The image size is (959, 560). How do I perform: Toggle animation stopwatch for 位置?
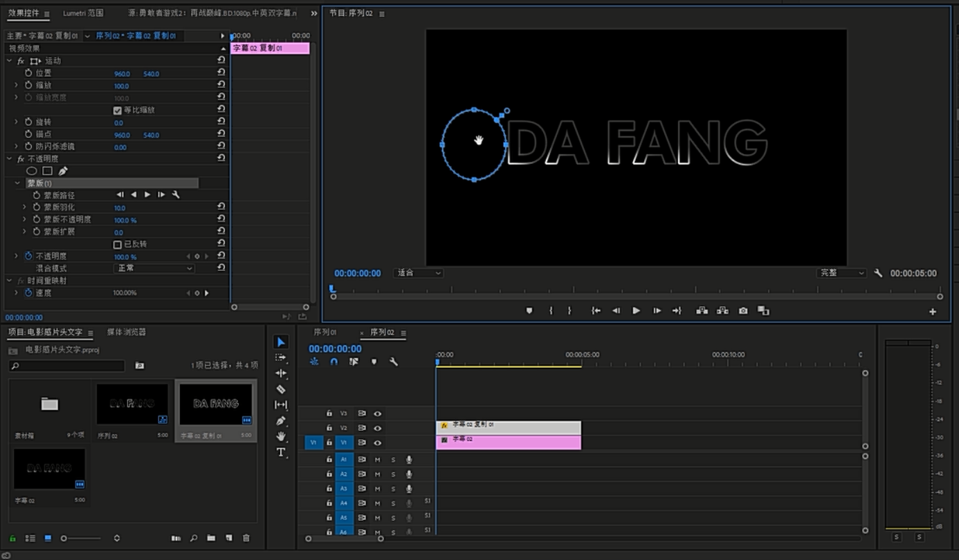click(x=28, y=73)
